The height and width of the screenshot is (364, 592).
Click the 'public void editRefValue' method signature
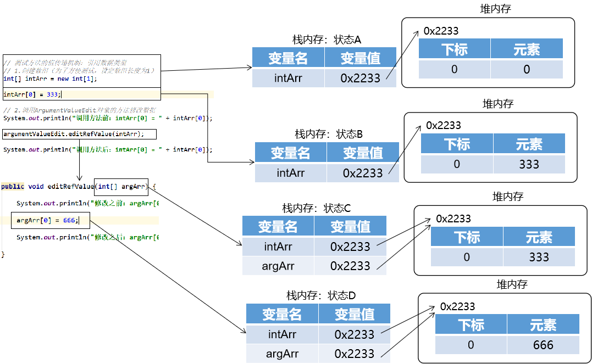[x=47, y=187]
